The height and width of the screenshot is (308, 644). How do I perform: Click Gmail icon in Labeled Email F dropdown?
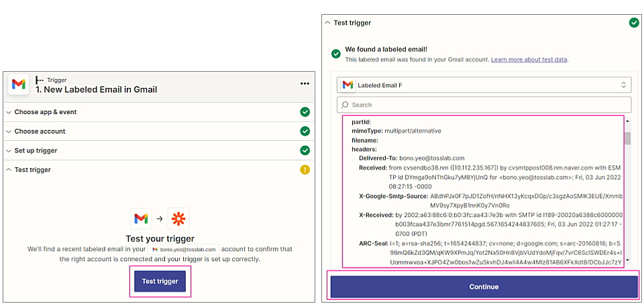pyautogui.click(x=347, y=85)
